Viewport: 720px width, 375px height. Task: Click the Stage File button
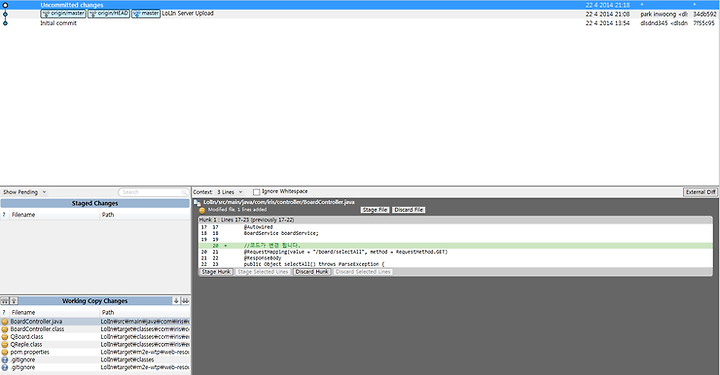(x=375, y=210)
